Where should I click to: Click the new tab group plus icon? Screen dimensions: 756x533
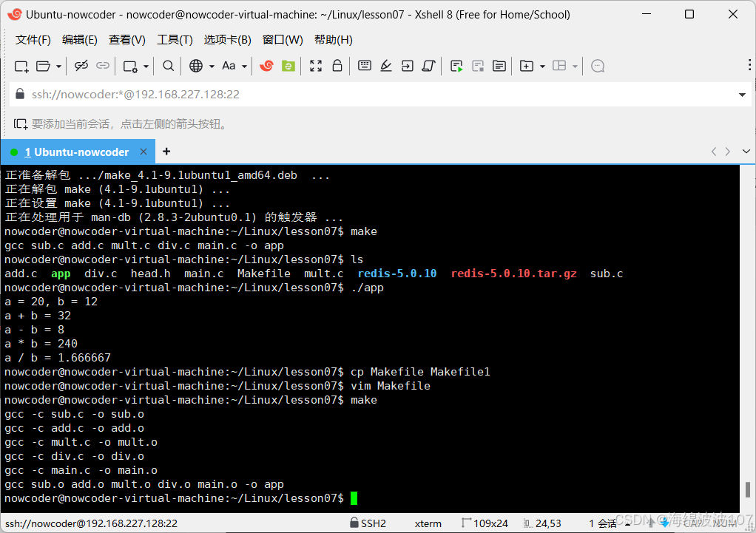pyautogui.click(x=527, y=66)
